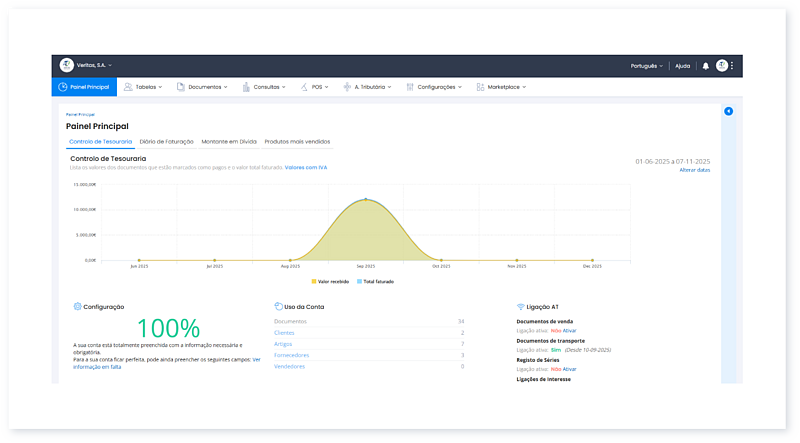Click Ativar link for Documentos de venda
The width and height of the screenshot is (800, 443).
[x=569, y=330]
